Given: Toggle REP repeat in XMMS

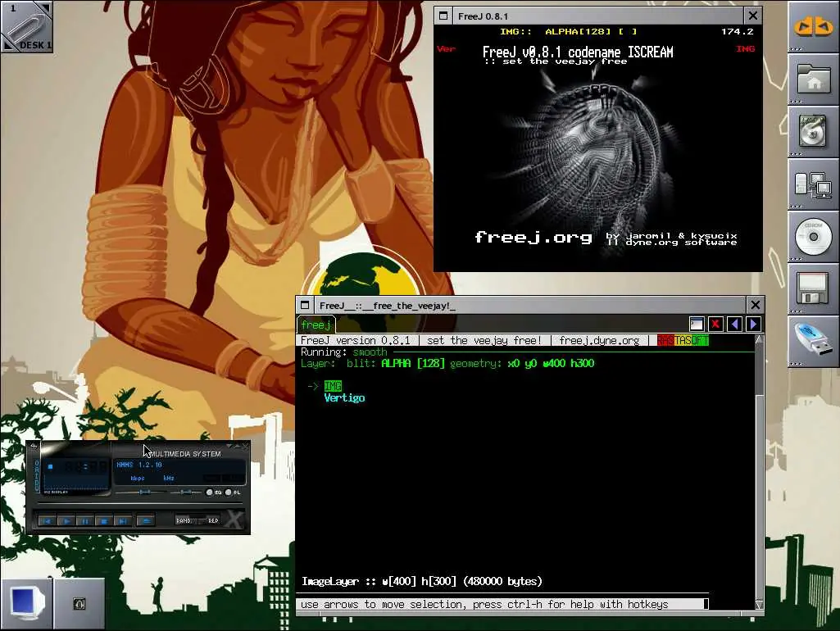Looking at the screenshot, I should click(213, 520).
